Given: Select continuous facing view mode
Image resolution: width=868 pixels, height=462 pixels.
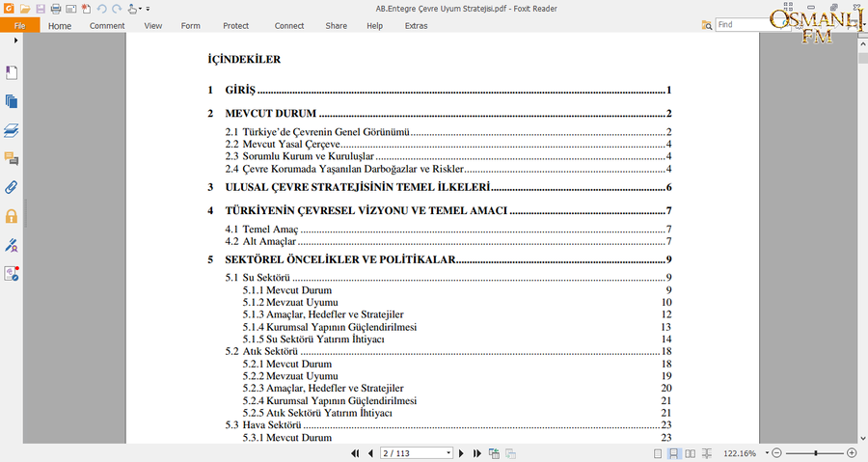Looking at the screenshot, I should [x=707, y=453].
